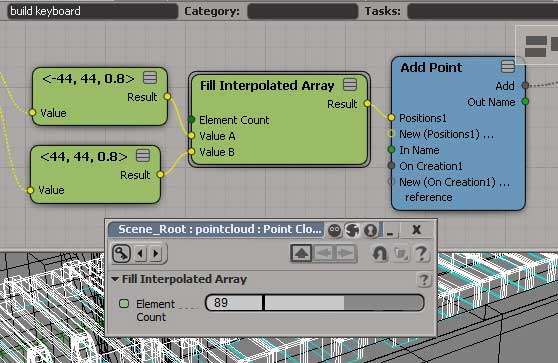Go to next property page arrow
The width and height of the screenshot is (558, 363).
tap(156, 254)
